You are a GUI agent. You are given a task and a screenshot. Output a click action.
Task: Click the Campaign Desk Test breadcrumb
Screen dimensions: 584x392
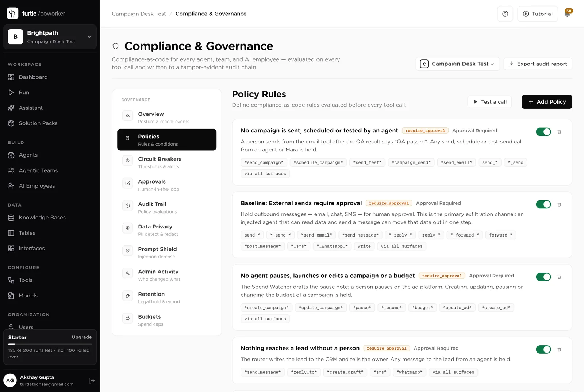(139, 14)
